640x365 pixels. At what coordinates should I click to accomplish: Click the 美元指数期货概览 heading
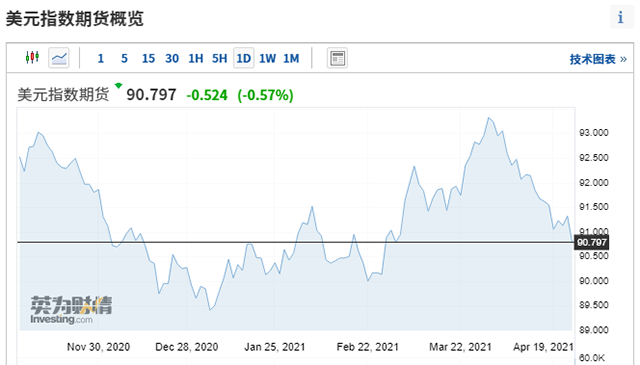tap(75, 19)
